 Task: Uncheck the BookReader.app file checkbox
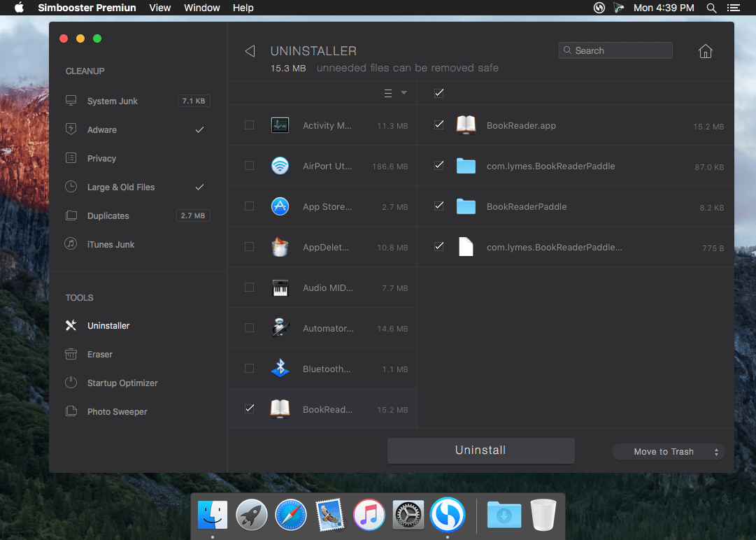[x=438, y=125]
